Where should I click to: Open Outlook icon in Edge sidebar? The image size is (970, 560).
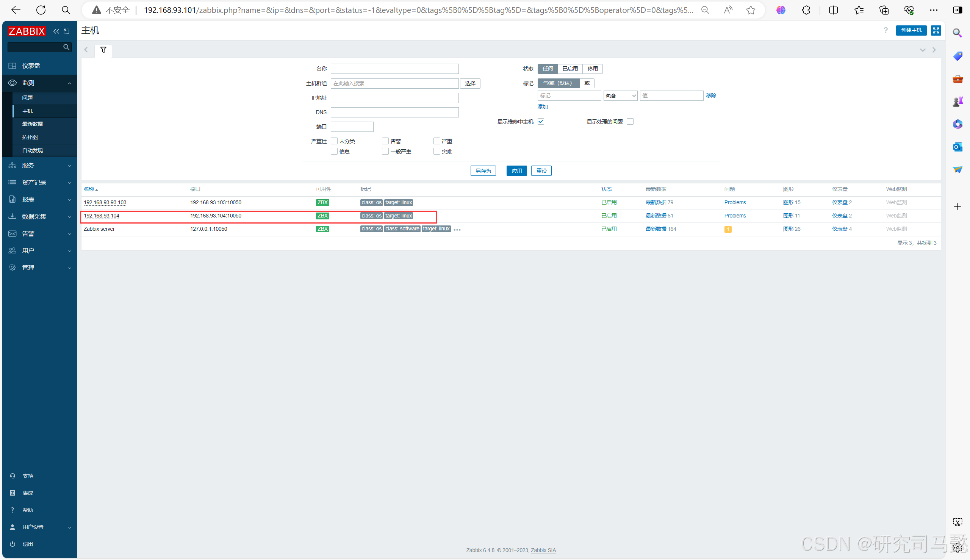[x=957, y=147]
